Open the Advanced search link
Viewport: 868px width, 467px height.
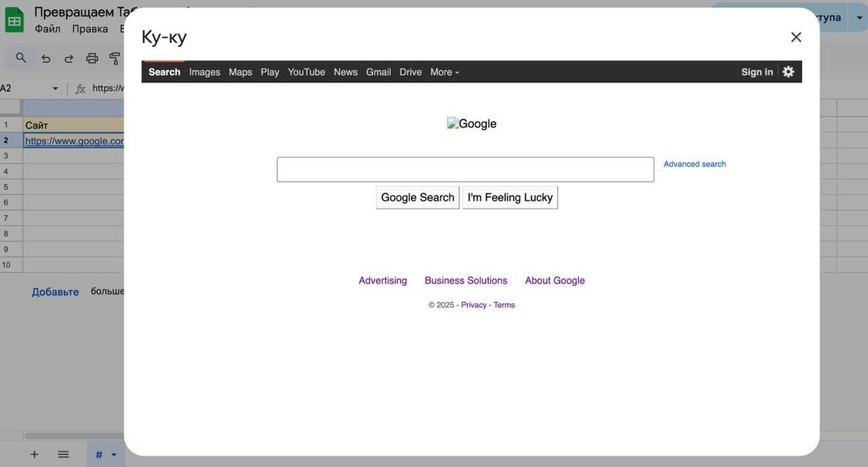pyautogui.click(x=694, y=164)
